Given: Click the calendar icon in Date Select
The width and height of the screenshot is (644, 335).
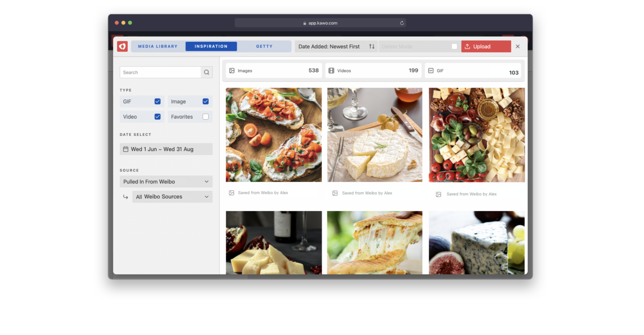Looking at the screenshot, I should 126,149.
